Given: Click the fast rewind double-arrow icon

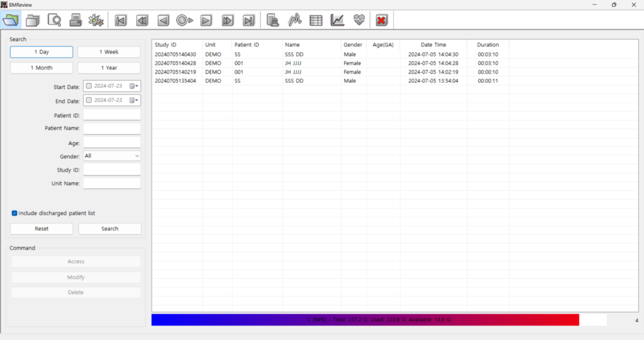Looking at the screenshot, I should pos(142,20).
